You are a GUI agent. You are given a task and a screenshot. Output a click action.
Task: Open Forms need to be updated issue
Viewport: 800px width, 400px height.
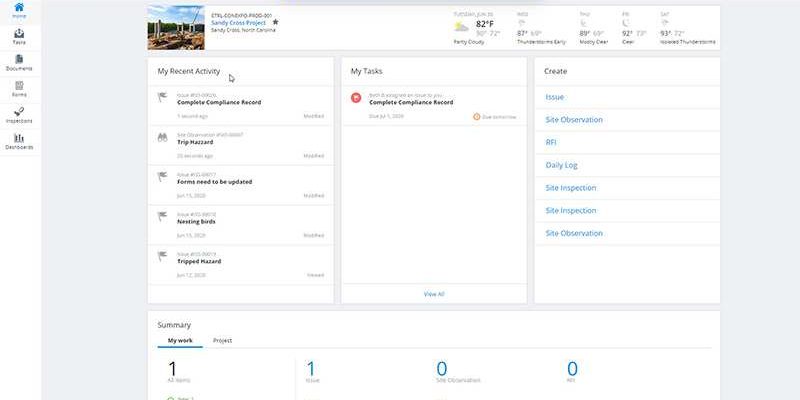point(214,182)
